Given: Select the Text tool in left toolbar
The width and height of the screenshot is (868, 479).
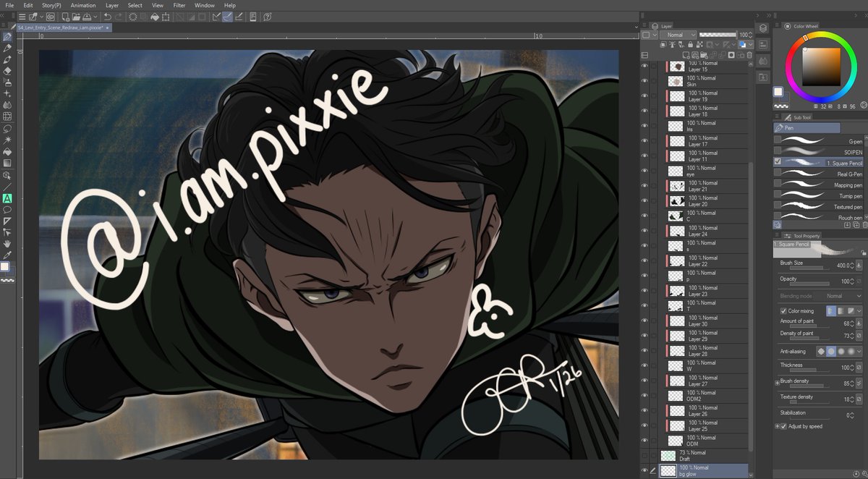Looking at the screenshot, I should coord(7,197).
